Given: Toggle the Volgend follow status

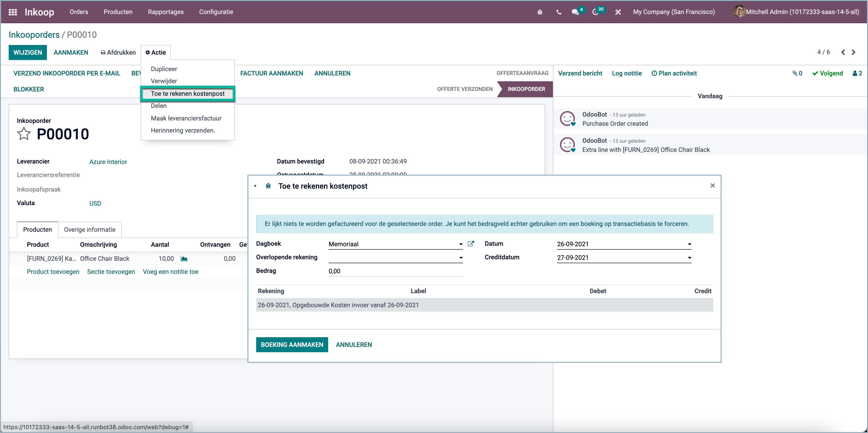Looking at the screenshot, I should [827, 73].
